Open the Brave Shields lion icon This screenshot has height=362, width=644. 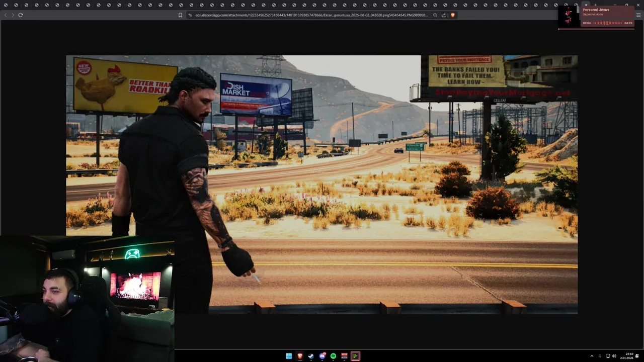point(452,15)
